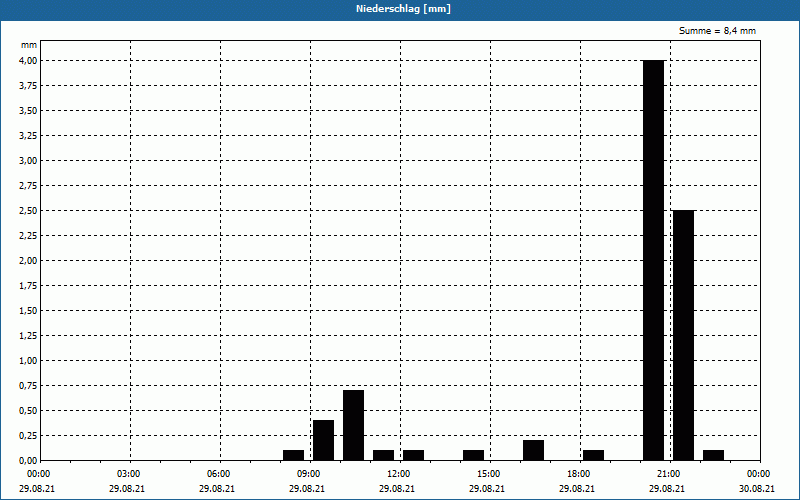Viewport: 800px width, 500px height.
Task: Click the 1,25 y-axis value
Action: (x=28, y=336)
